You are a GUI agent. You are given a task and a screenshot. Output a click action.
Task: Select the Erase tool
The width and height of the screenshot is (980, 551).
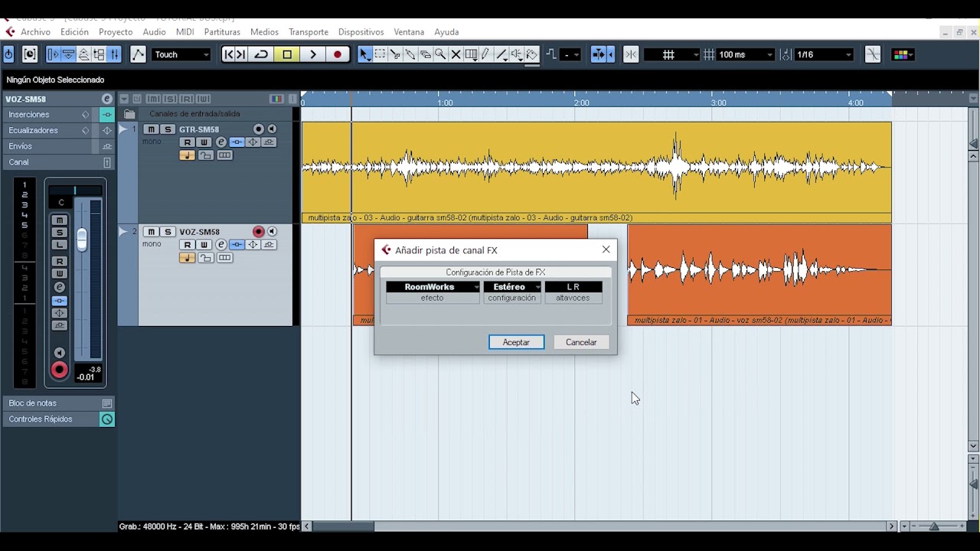(x=426, y=54)
